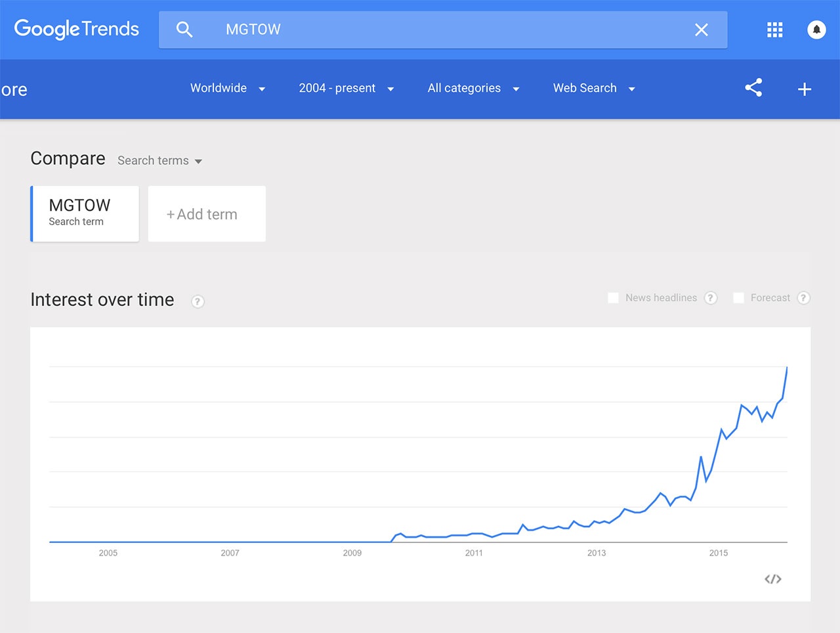Open the embed code icon below chart
Viewport: 840px width, 633px height.
pos(772,578)
